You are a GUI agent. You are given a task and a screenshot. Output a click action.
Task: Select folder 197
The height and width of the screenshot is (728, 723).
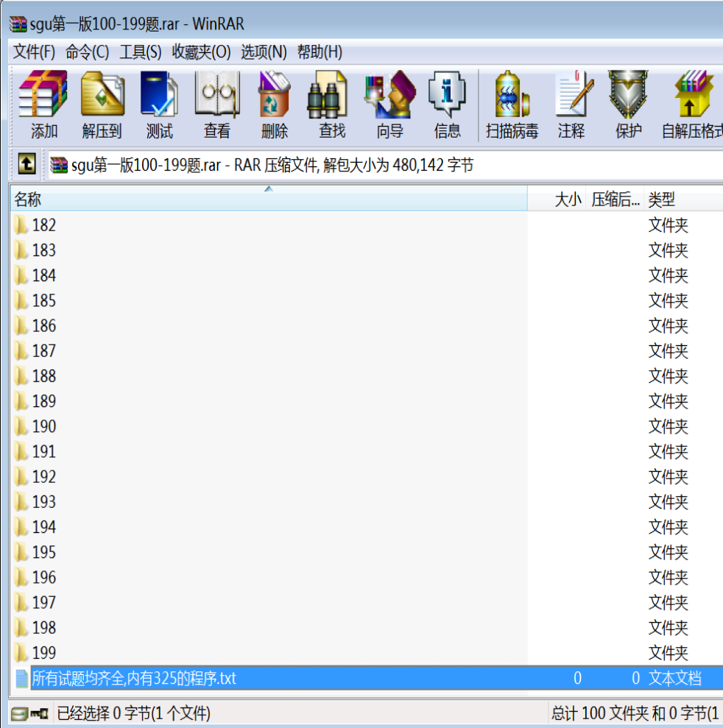coord(44,603)
